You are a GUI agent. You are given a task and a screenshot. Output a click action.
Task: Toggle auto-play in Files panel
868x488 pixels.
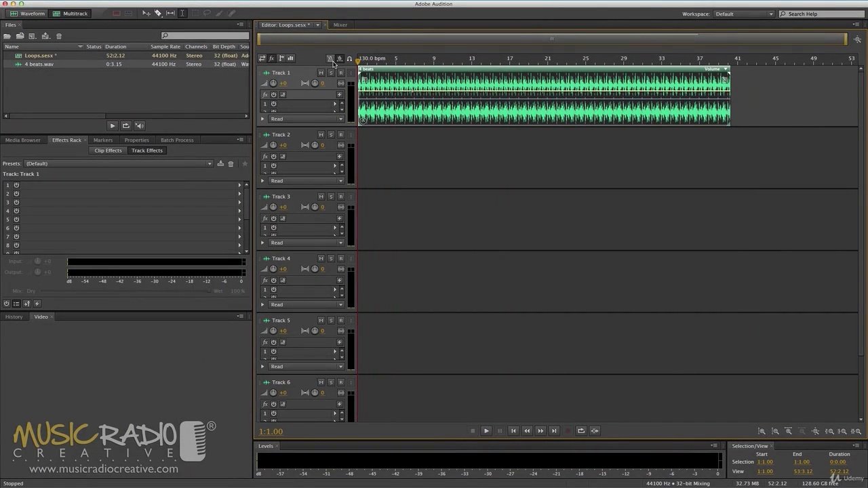coord(140,125)
